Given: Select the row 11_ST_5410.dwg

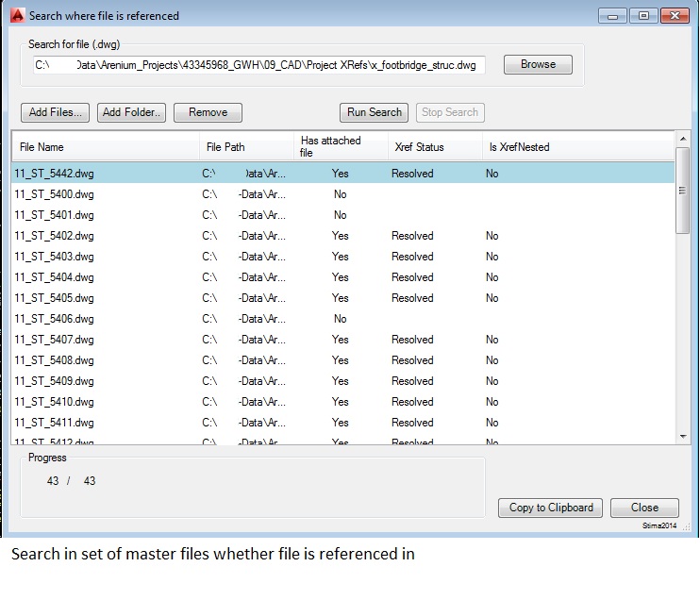Looking at the screenshot, I should tap(342, 402).
